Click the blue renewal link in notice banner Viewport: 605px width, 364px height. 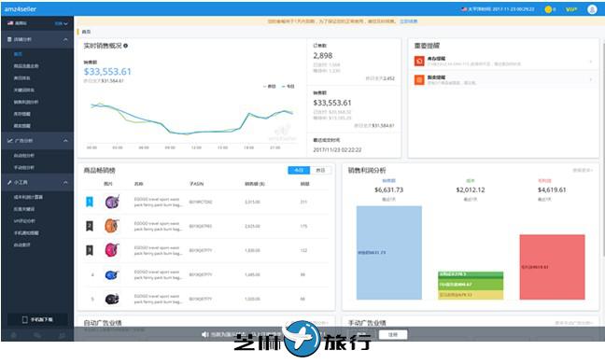[408, 21]
